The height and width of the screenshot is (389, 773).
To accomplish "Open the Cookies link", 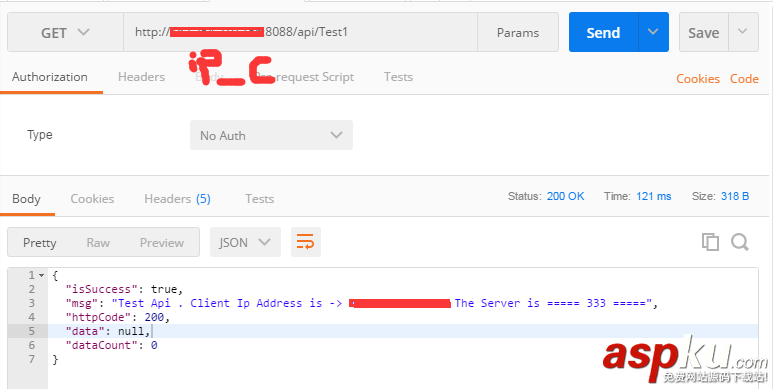I will (698, 79).
